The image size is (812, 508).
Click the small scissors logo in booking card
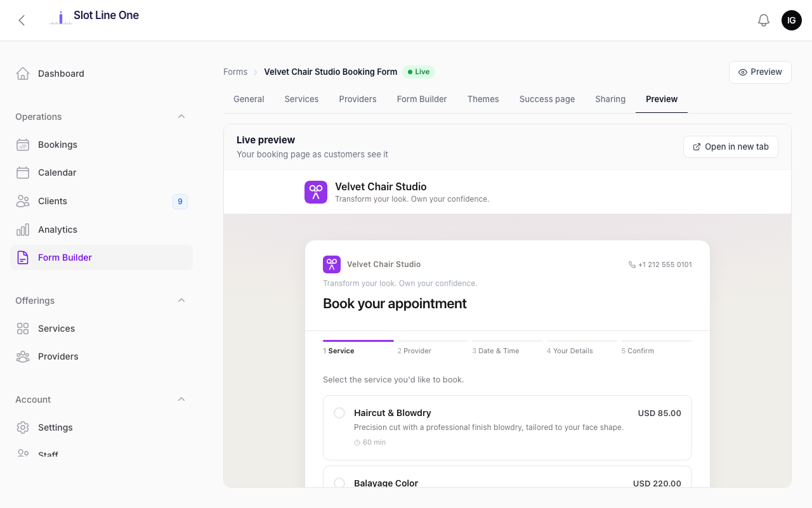[332, 264]
